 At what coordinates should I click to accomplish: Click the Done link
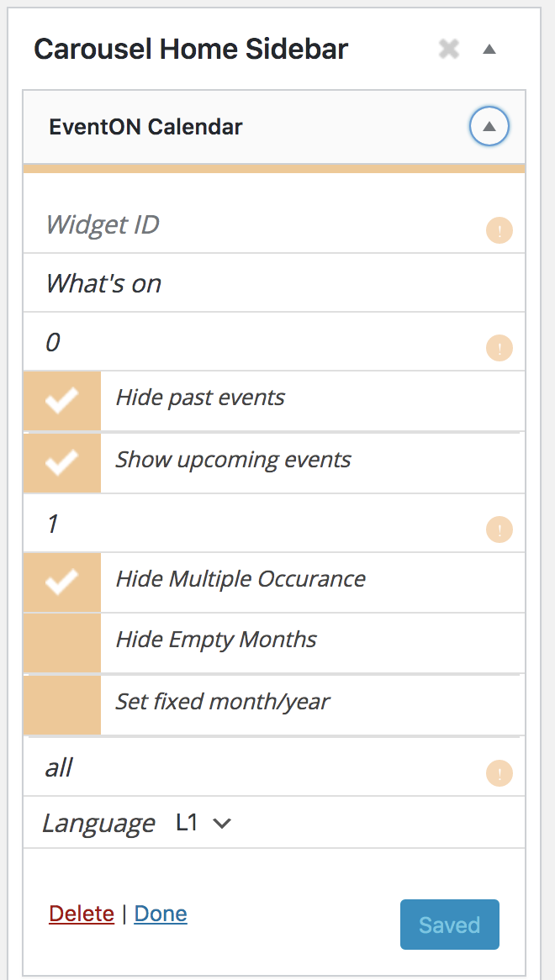point(161,914)
